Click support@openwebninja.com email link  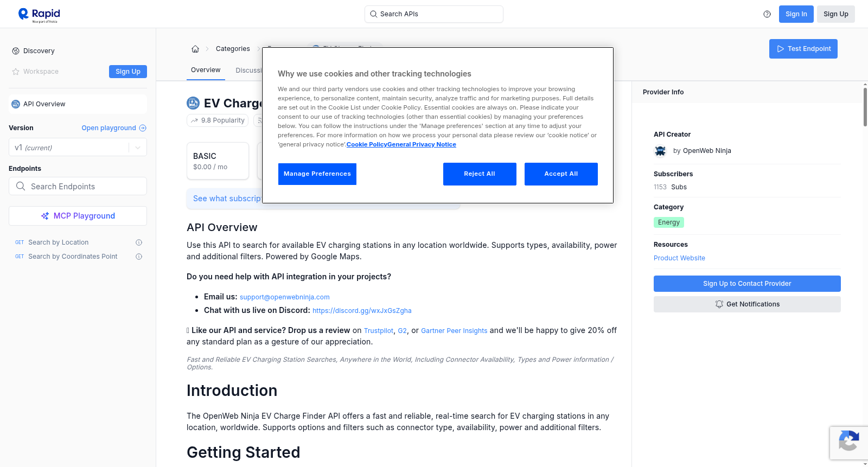[285, 297]
